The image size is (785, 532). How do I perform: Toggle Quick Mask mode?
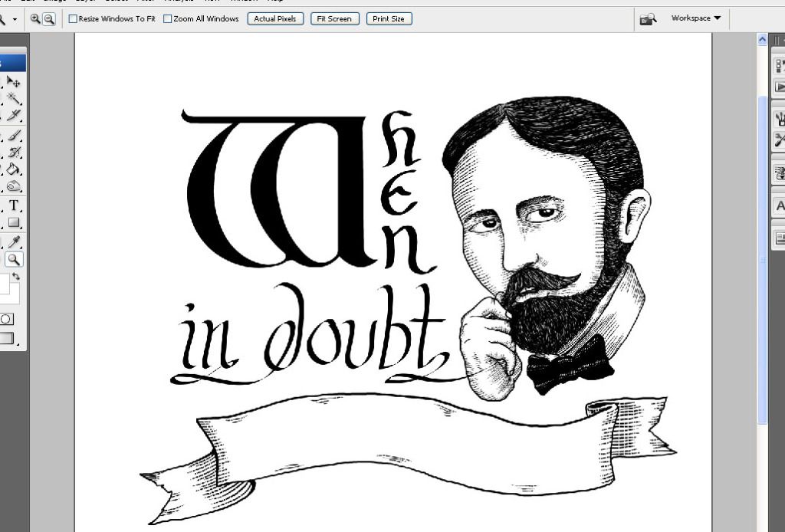(6, 319)
